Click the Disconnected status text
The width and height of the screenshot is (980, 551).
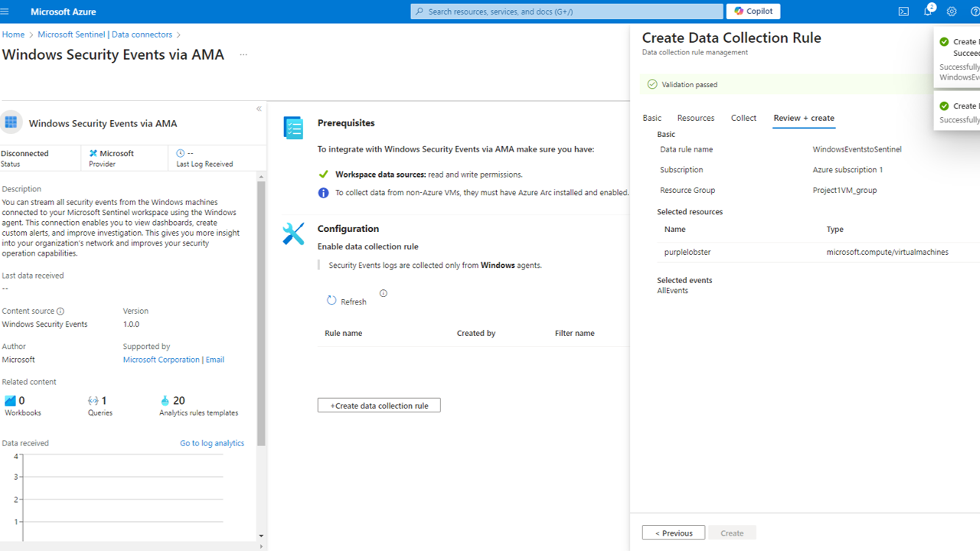point(24,154)
